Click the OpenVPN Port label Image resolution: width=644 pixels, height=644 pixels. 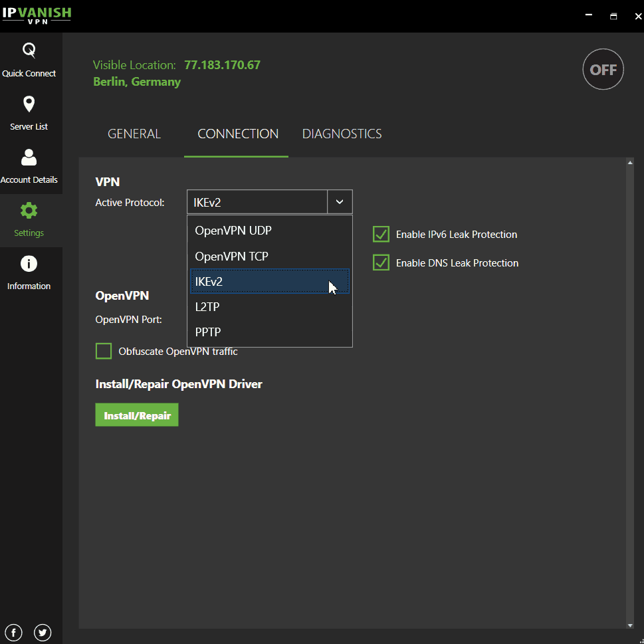pos(128,320)
